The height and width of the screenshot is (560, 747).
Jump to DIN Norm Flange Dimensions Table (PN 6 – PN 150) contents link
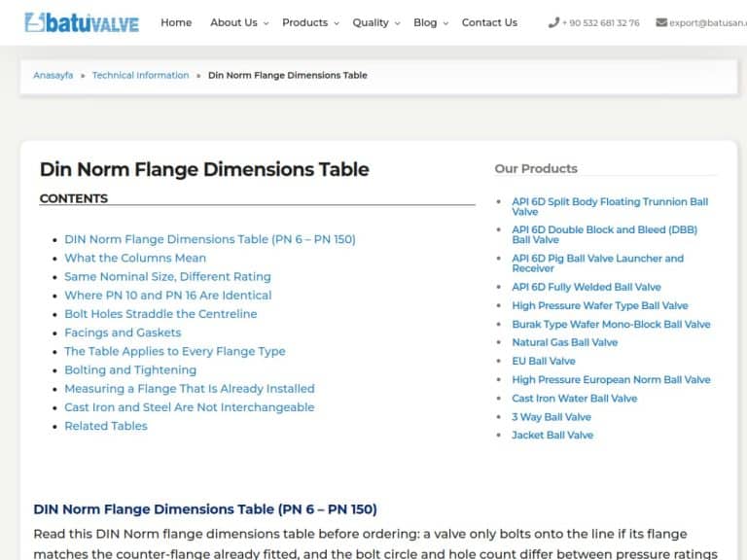tap(210, 239)
